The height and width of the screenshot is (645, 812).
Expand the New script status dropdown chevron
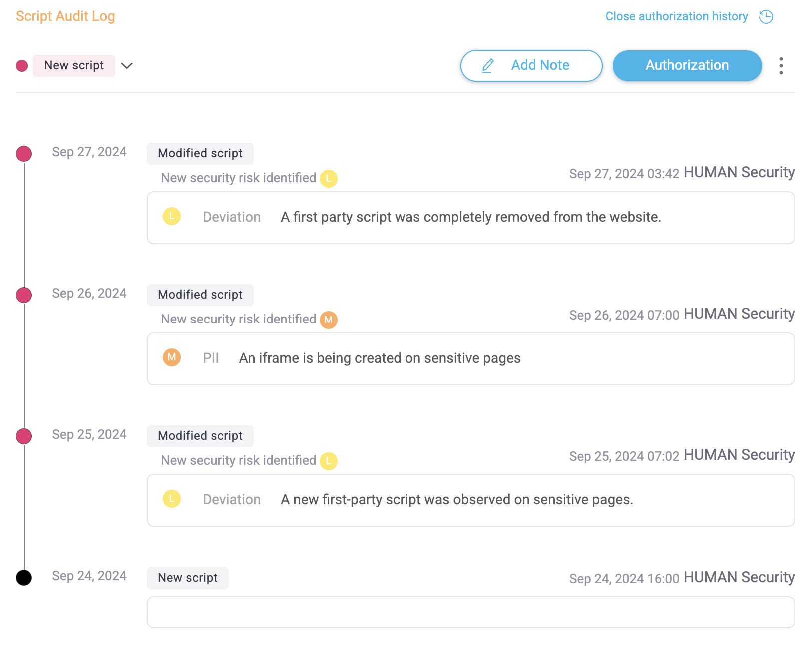click(x=127, y=66)
